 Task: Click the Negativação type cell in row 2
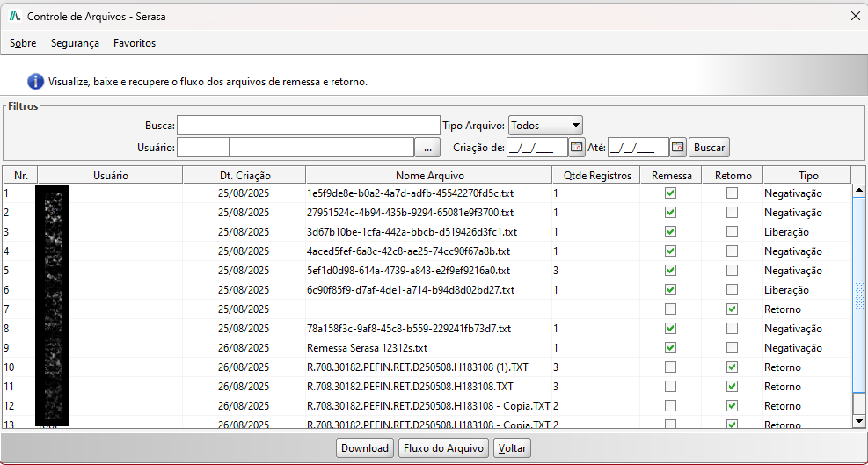[x=792, y=213]
